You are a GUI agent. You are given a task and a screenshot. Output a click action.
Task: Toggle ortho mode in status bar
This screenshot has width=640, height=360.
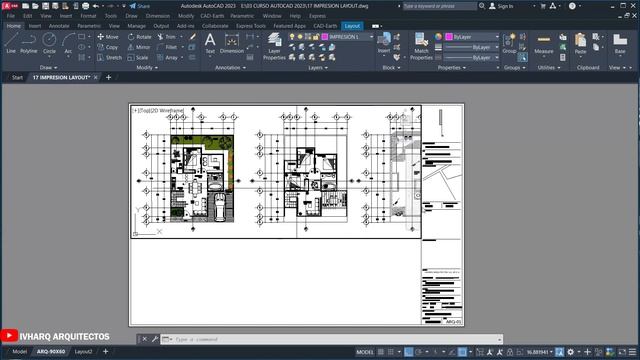coord(409,352)
